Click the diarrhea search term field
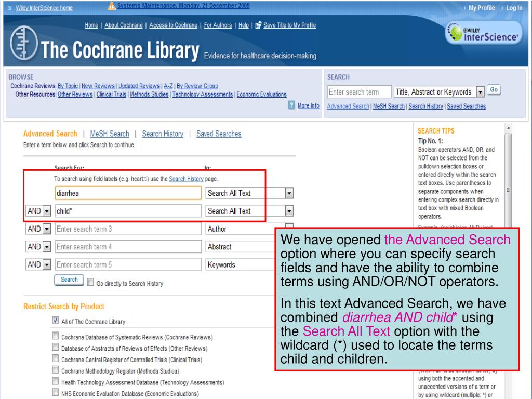The height and width of the screenshot is (399, 532). tap(128, 193)
